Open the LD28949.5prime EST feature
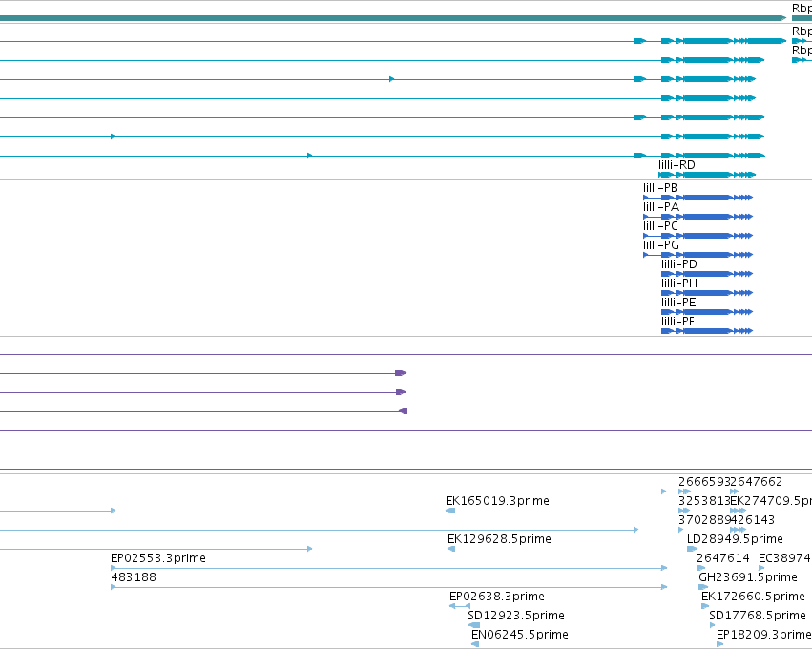The height and width of the screenshot is (649, 812). point(735,539)
